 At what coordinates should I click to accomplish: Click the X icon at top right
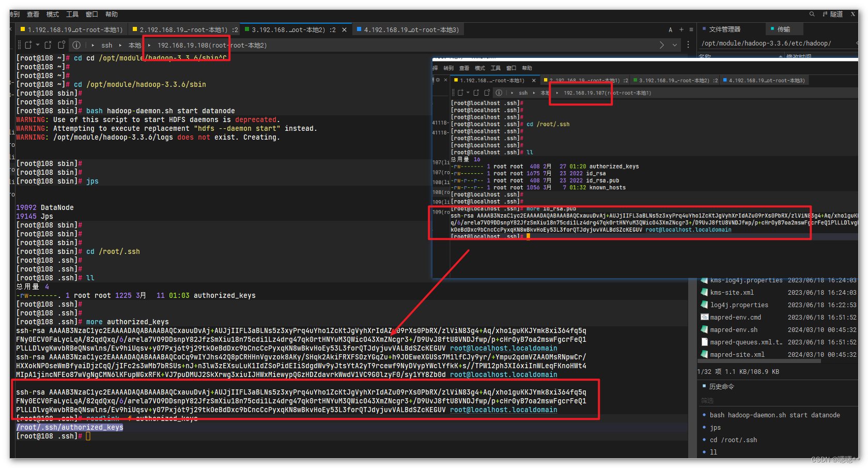pos(853,14)
